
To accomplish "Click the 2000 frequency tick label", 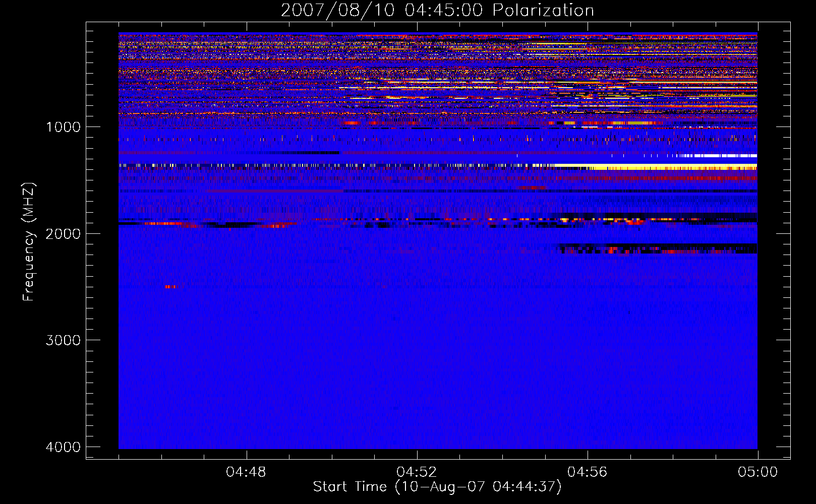I will [x=64, y=234].
